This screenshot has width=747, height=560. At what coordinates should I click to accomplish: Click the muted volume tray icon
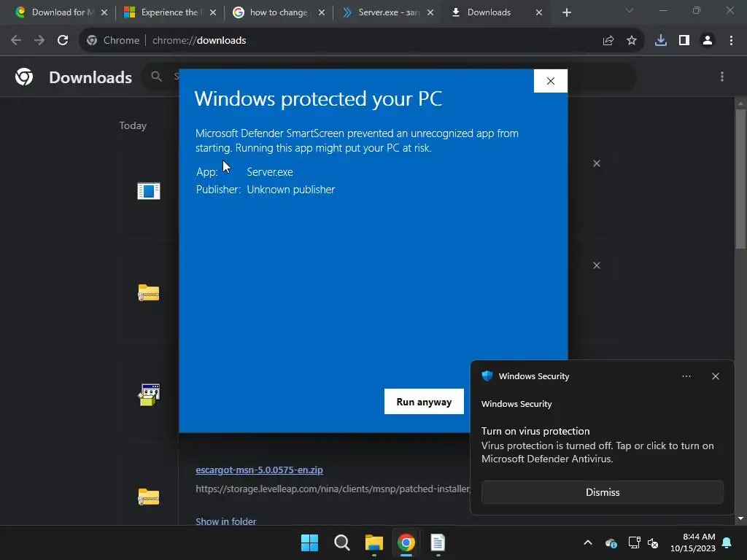click(x=653, y=542)
